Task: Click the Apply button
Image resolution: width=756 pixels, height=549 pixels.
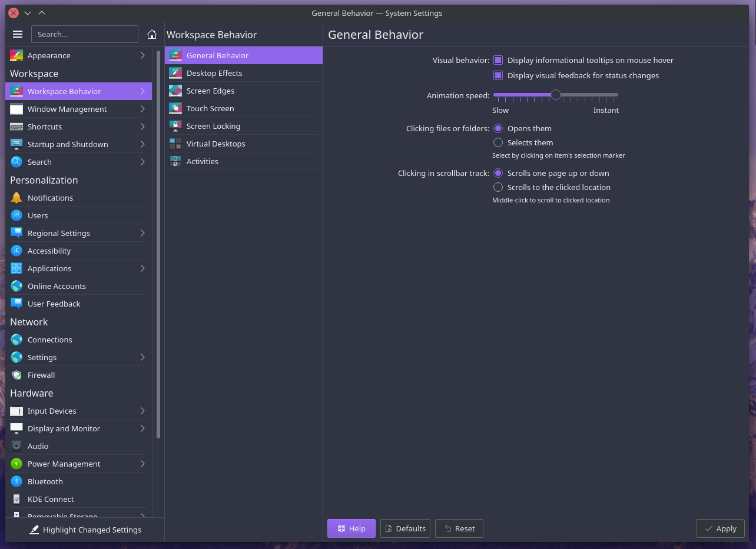Action: (721, 528)
